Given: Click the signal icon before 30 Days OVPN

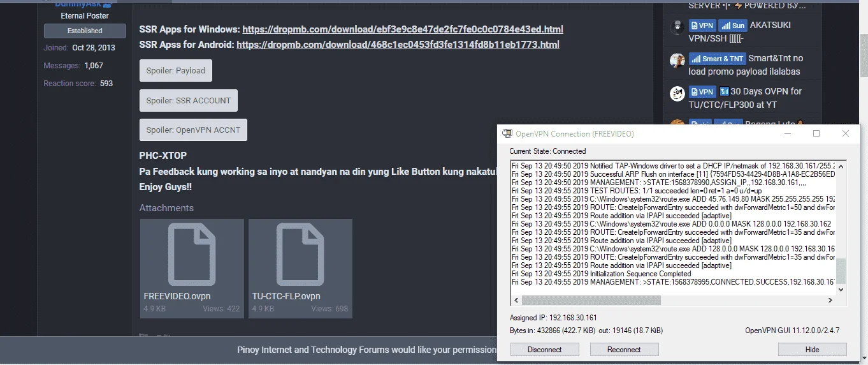Looking at the screenshot, I should point(723,91).
